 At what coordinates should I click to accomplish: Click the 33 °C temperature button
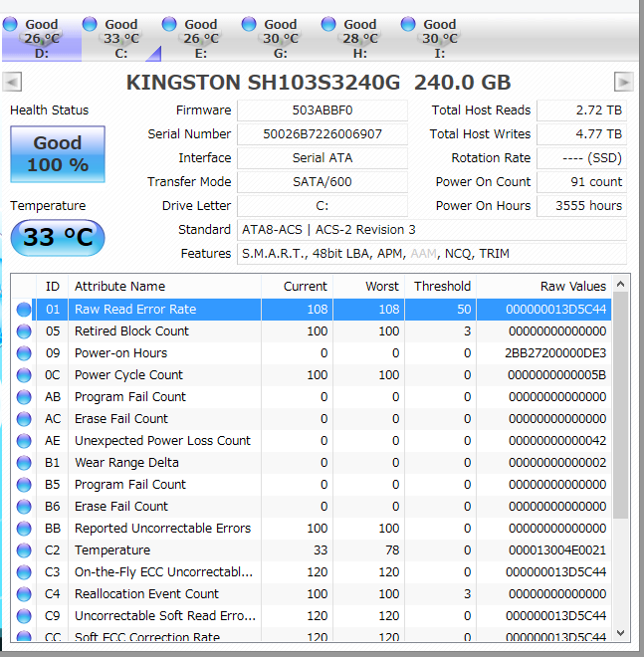tap(58, 238)
